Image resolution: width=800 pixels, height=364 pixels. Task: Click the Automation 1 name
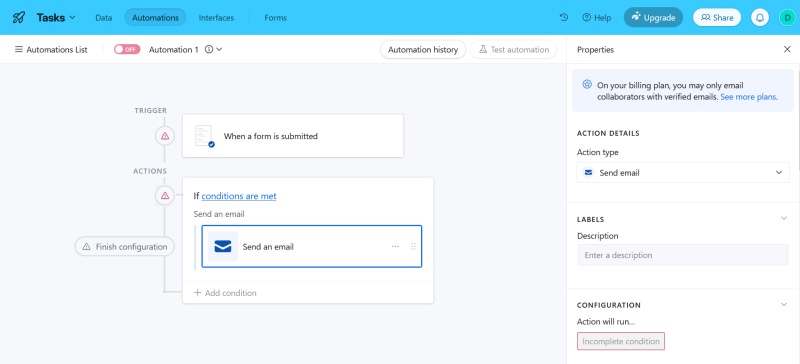(173, 50)
